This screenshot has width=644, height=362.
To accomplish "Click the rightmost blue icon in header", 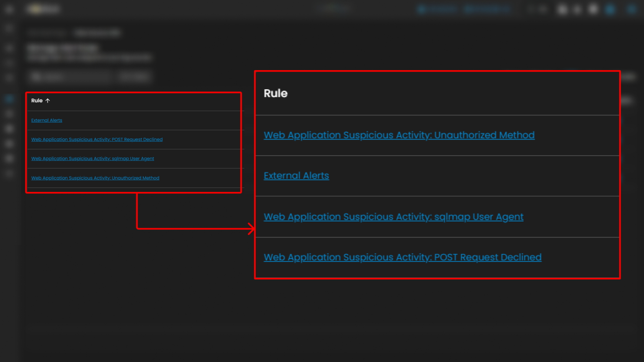I will coord(631,9).
